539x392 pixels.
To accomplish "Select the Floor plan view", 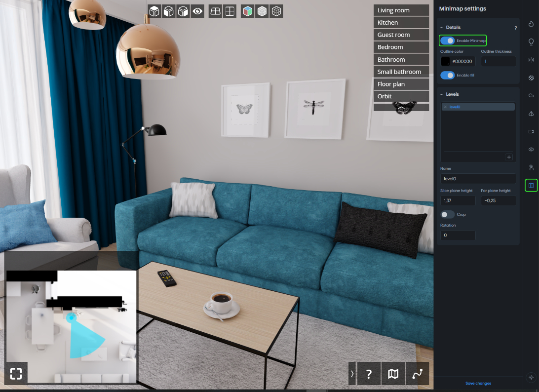I will 401,84.
